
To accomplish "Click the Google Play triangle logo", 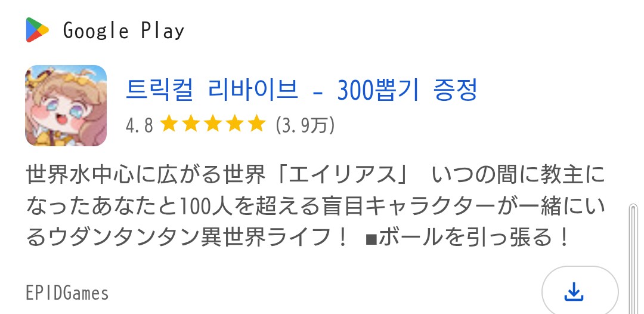I will click(37, 30).
